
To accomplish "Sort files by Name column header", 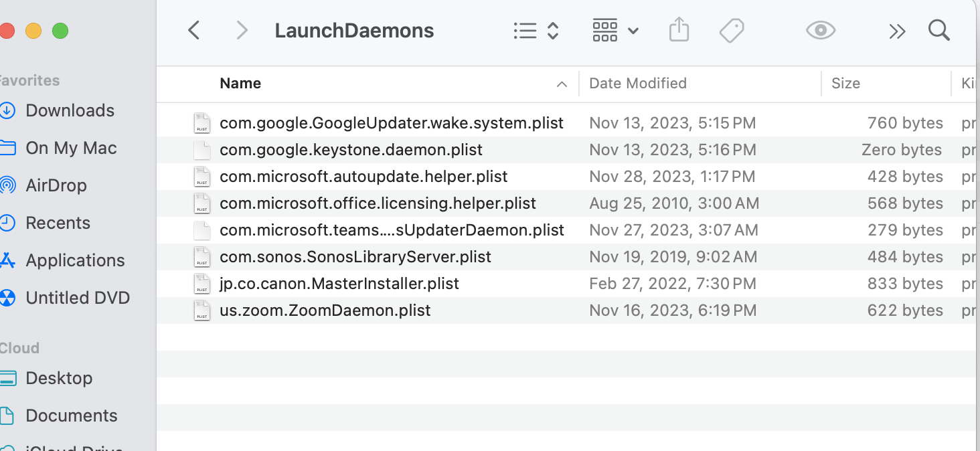I will (240, 84).
